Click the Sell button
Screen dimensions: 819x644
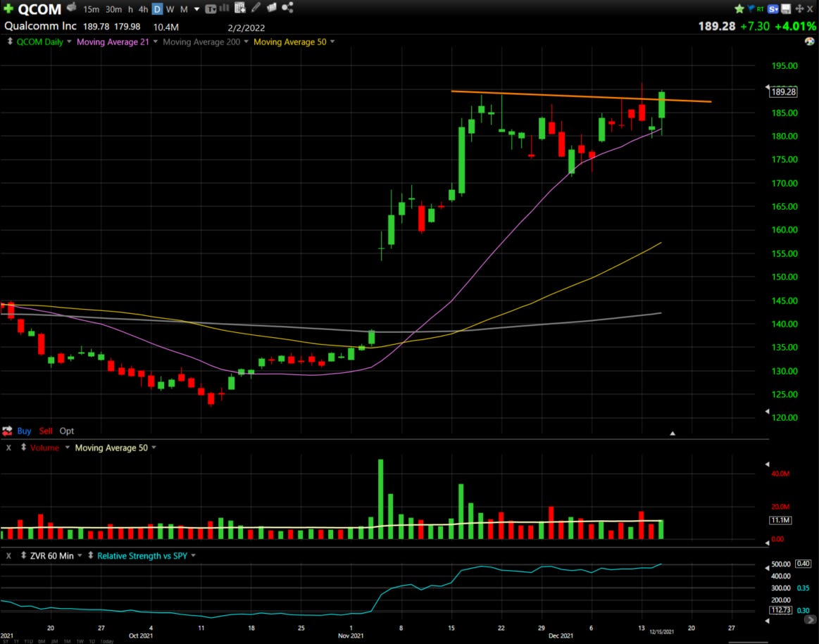tap(46, 431)
